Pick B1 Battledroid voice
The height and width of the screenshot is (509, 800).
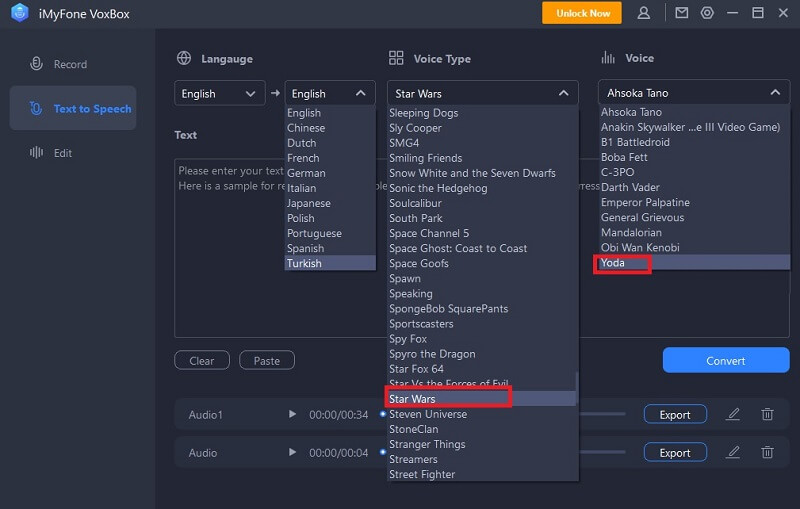pos(694,142)
